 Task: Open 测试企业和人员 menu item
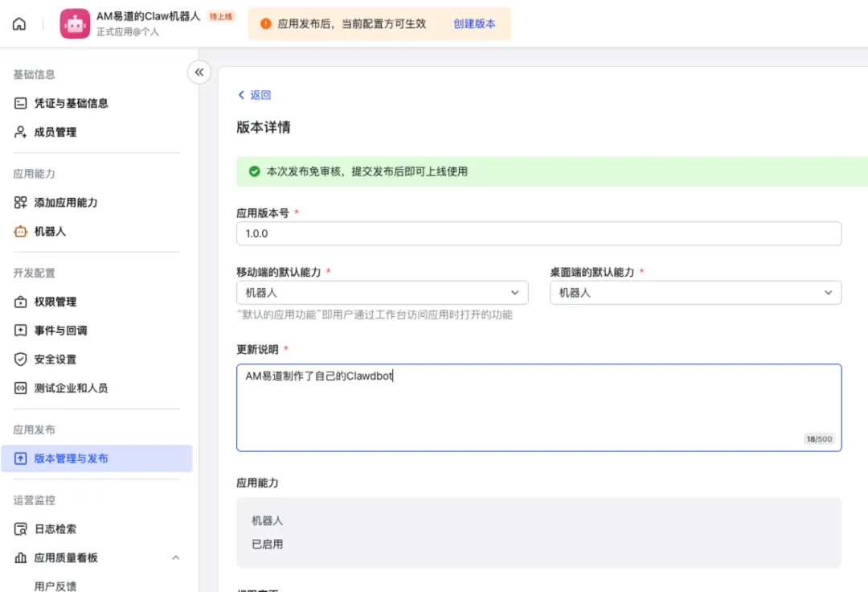(71, 388)
